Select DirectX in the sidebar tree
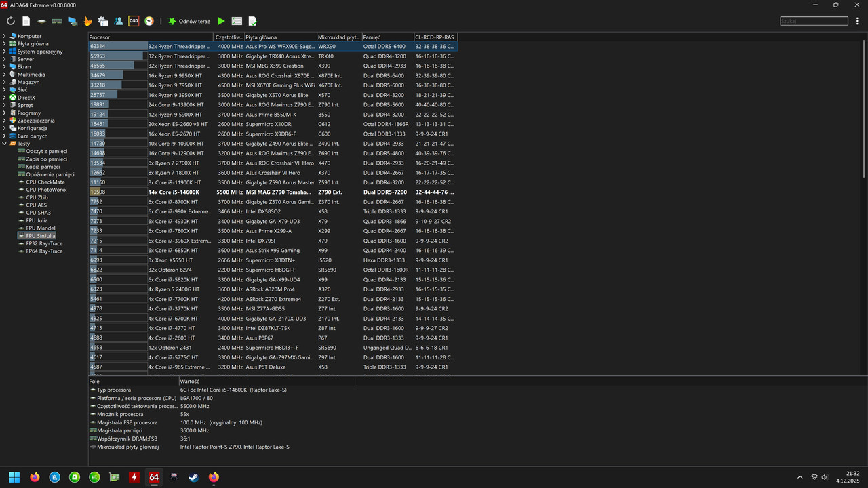 pyautogui.click(x=26, y=98)
